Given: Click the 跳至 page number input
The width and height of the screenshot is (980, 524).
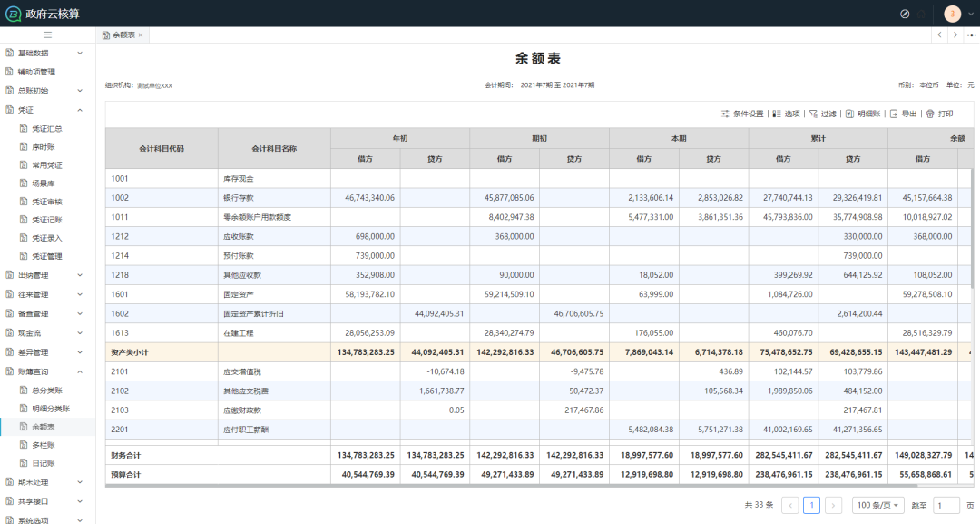Looking at the screenshot, I should coord(946,505).
